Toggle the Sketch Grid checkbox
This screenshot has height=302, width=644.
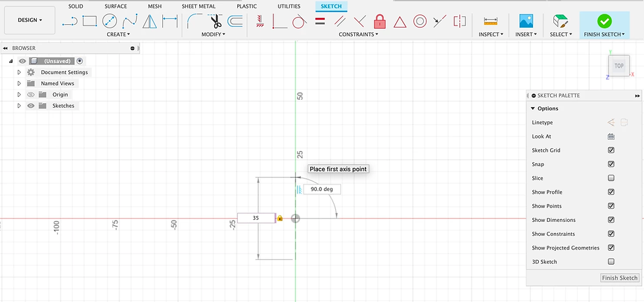click(x=611, y=150)
